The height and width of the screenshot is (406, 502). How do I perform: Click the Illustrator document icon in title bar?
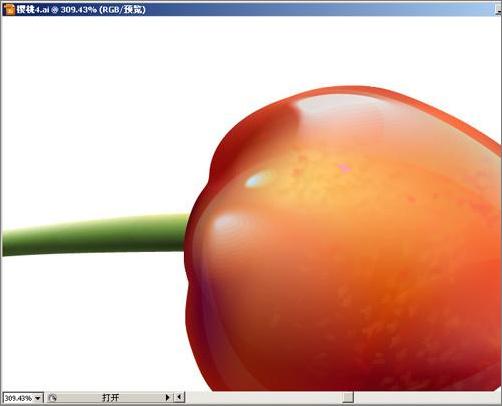(x=10, y=9)
